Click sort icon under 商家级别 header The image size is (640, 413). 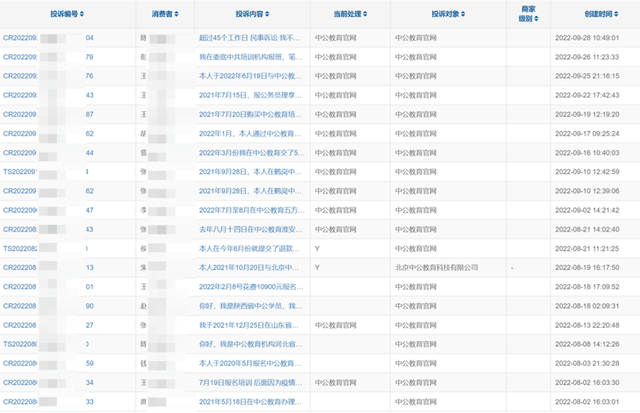click(536, 19)
